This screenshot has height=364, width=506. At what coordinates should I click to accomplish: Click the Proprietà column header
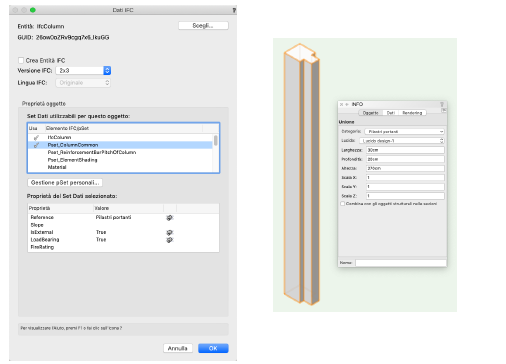click(x=60, y=208)
